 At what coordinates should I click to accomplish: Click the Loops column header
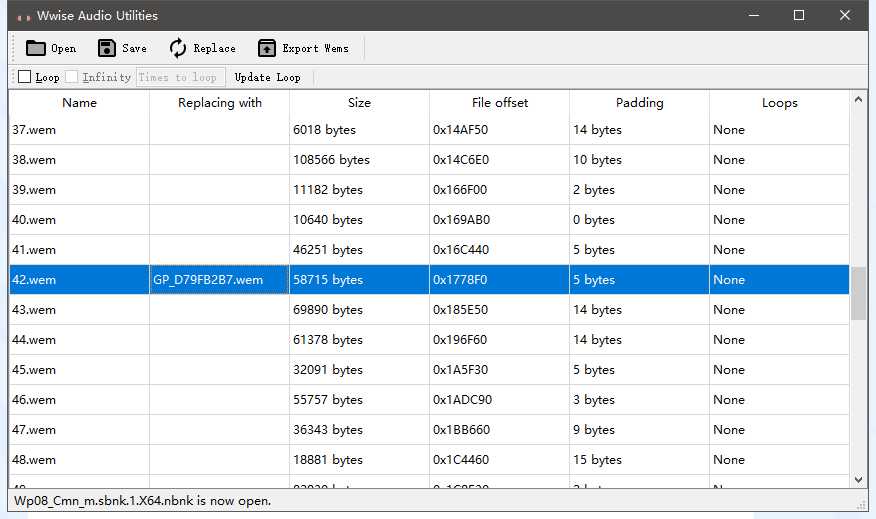tap(779, 103)
